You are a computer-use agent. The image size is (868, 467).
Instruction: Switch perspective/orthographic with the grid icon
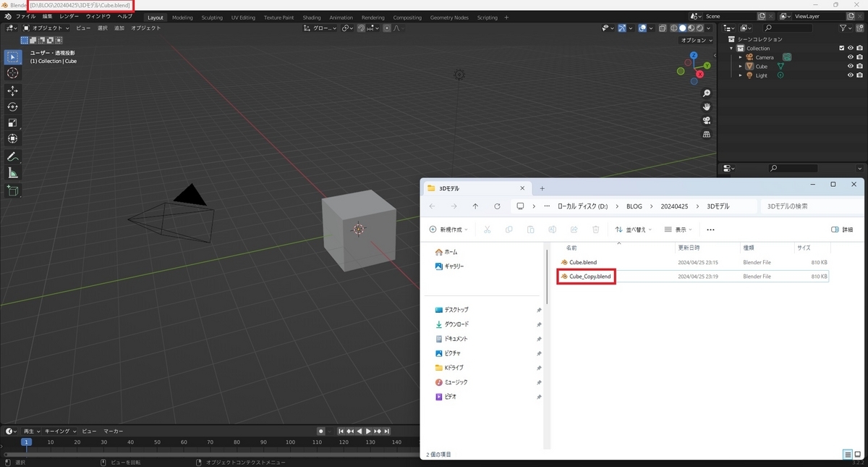(x=707, y=134)
